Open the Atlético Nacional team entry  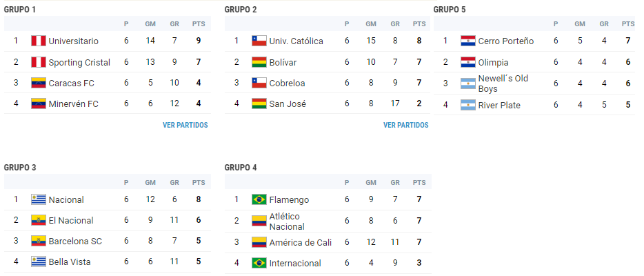[287, 221]
